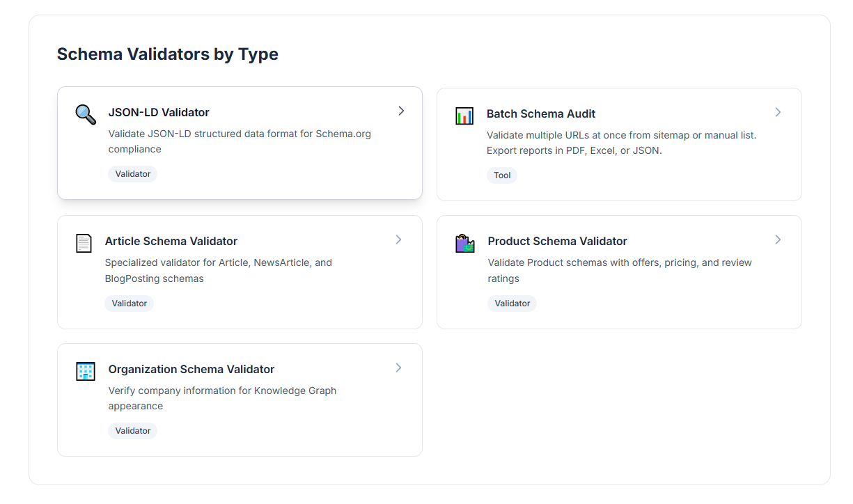Screen dimensions: 853x504
Task: Click the Validator badge under JSON-LD Validator
Action: [x=132, y=173]
